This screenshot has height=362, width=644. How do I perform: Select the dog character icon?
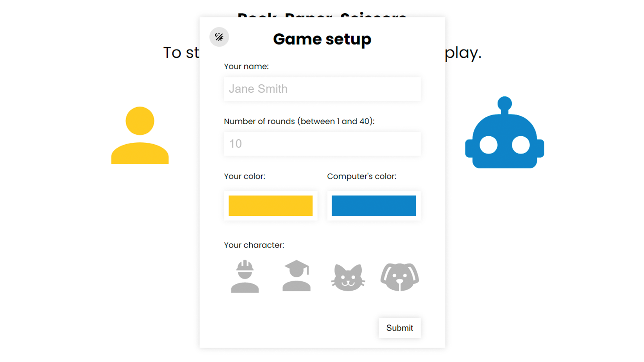400,277
